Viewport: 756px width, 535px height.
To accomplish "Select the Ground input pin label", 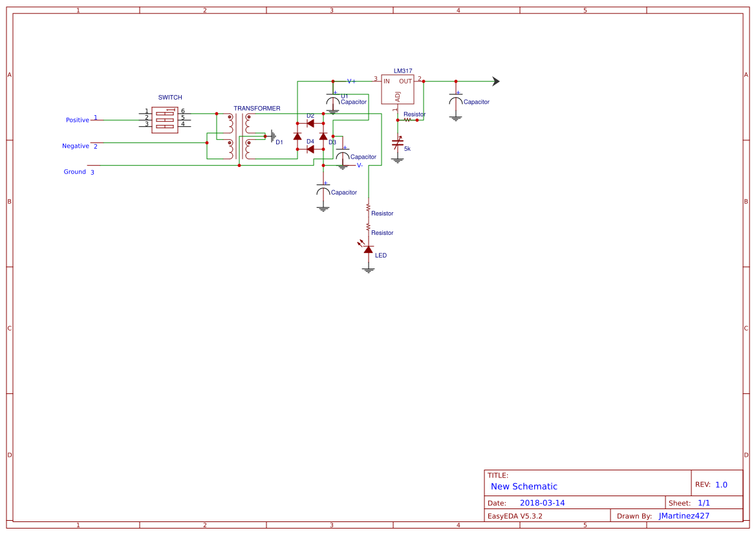I will click(x=75, y=171).
